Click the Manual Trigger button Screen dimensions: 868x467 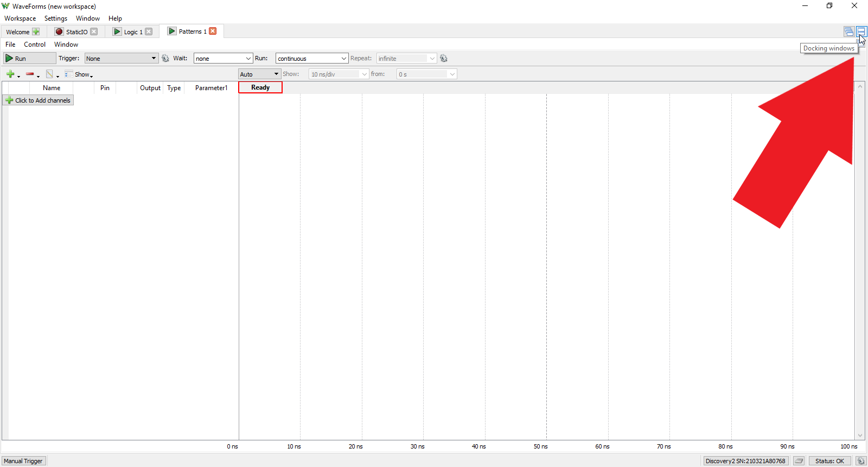point(23,460)
